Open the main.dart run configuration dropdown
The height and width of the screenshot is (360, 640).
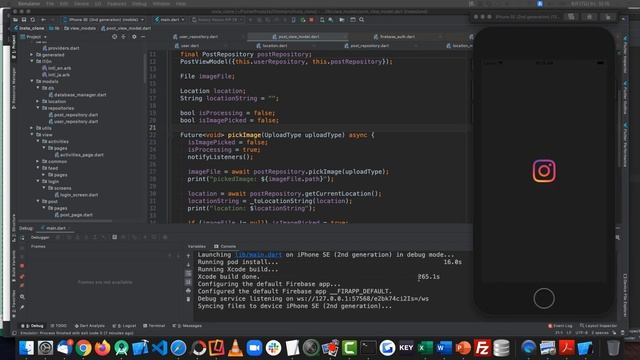tap(170, 20)
